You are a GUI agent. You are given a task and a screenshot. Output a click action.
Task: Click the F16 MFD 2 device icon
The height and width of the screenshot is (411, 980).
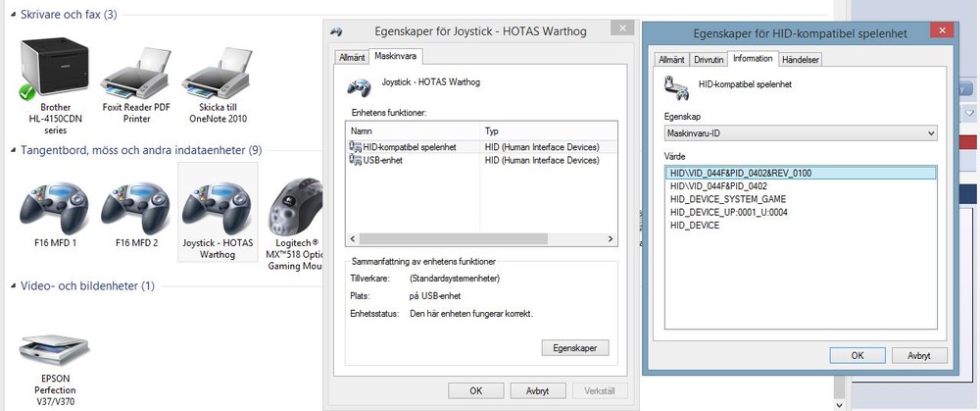(137, 205)
